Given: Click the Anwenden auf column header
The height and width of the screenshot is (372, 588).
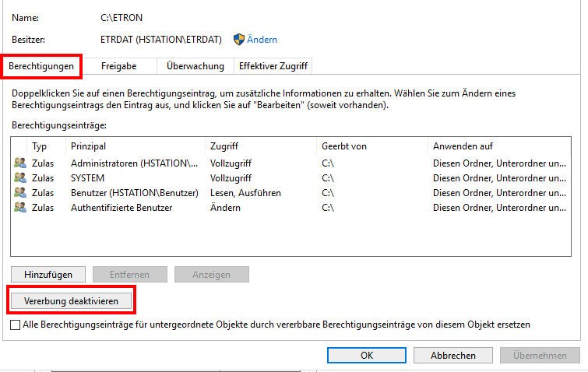Looking at the screenshot, I should point(463,146).
